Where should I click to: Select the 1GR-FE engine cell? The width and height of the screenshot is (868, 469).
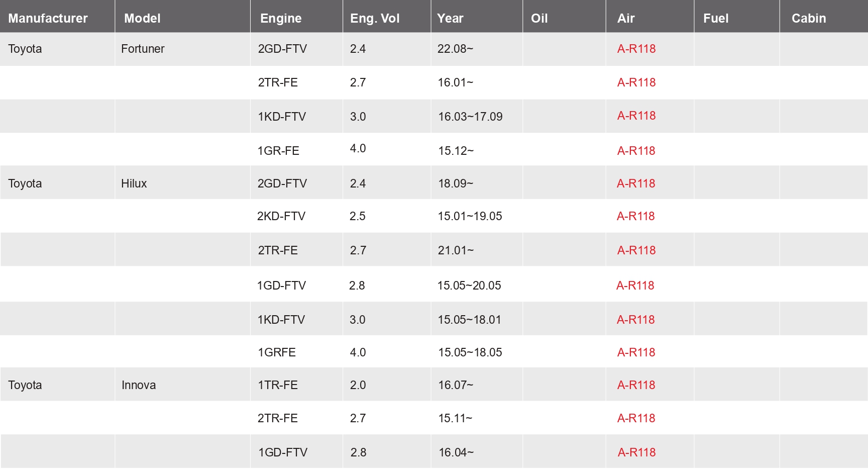point(278,151)
